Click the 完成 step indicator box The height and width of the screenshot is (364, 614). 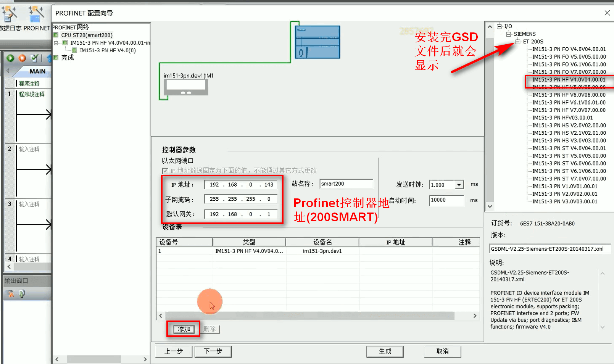56,58
